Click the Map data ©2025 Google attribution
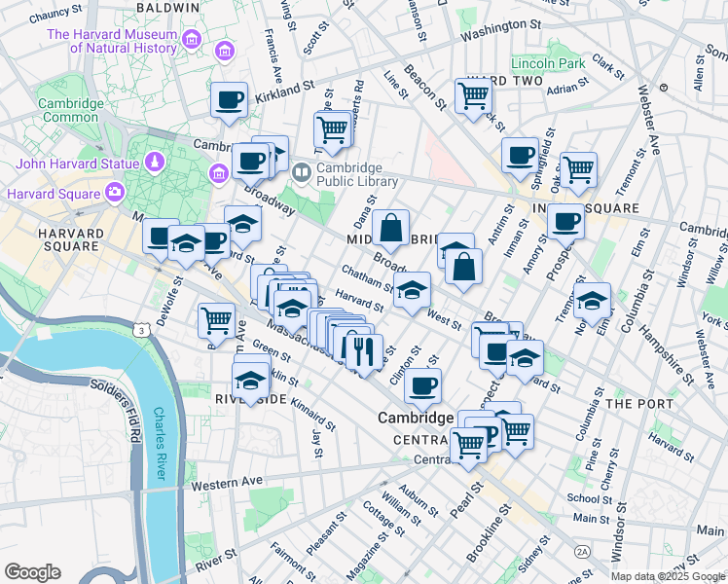The height and width of the screenshot is (584, 728). [669, 577]
